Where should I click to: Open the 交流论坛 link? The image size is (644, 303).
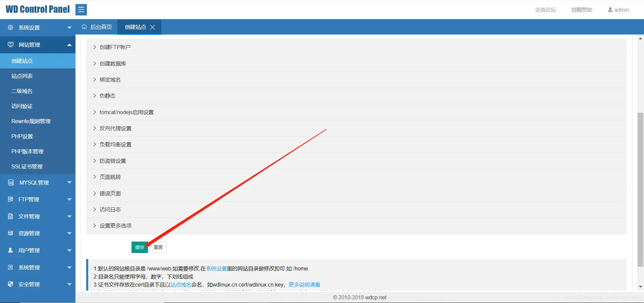pyautogui.click(x=545, y=10)
